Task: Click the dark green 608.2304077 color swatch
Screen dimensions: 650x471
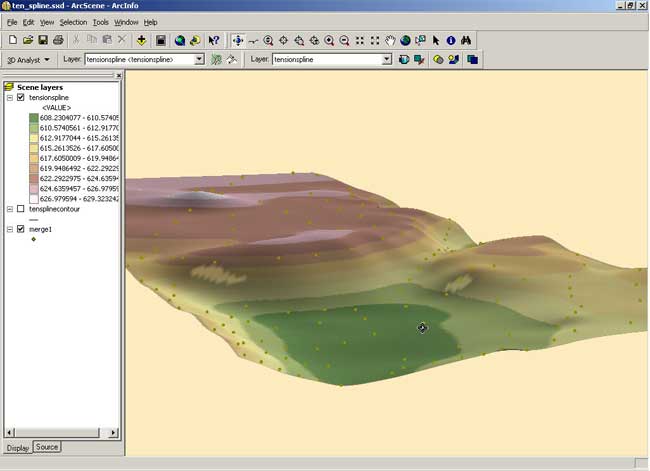Action: [34, 118]
